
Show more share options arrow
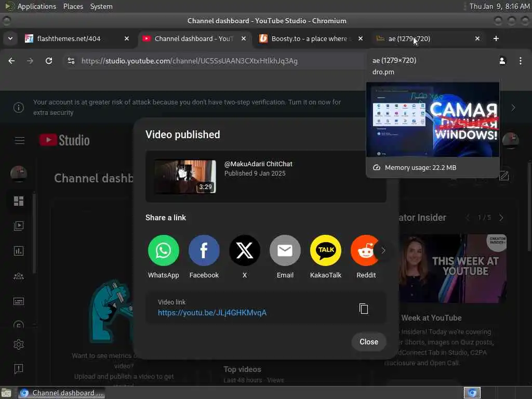(383, 250)
